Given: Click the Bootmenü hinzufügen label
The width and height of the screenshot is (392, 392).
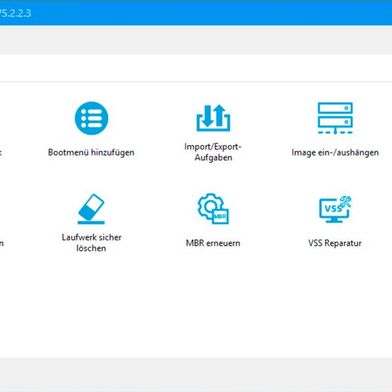Looking at the screenshot, I should (91, 152).
